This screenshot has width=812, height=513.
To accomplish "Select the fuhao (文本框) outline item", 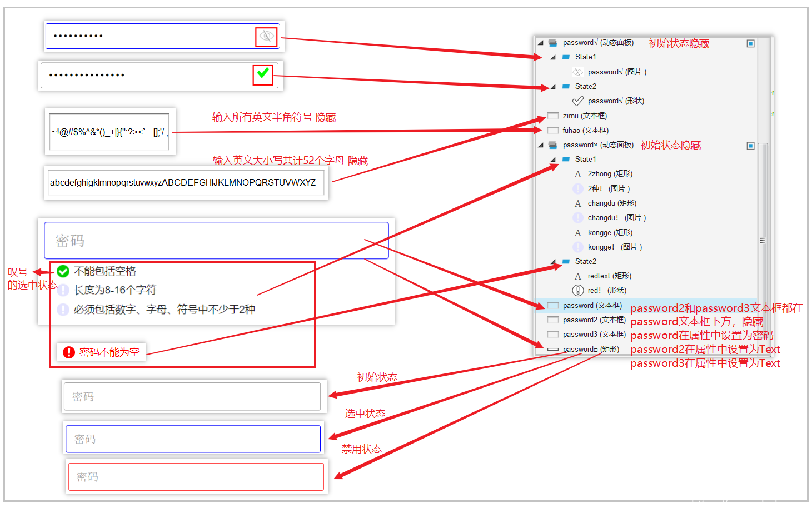I will (585, 131).
